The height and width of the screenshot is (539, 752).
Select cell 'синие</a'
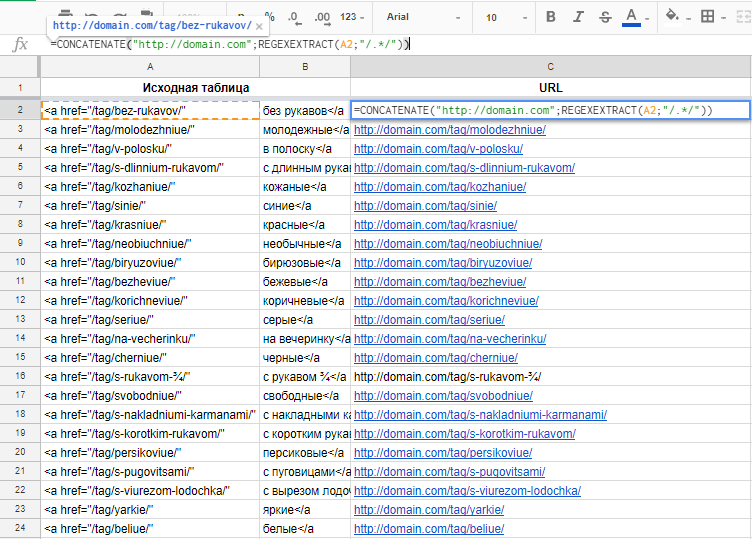[x=305, y=206]
